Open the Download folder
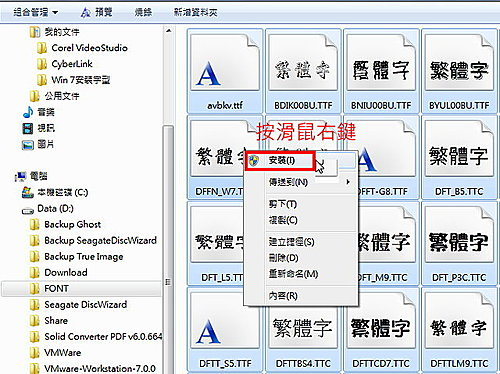This screenshot has height=374, width=500. tap(58, 273)
